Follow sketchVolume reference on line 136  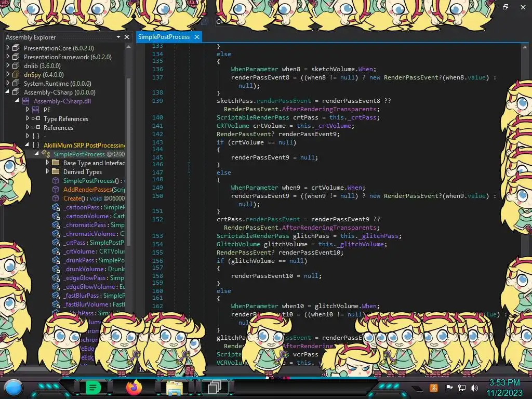333,69
